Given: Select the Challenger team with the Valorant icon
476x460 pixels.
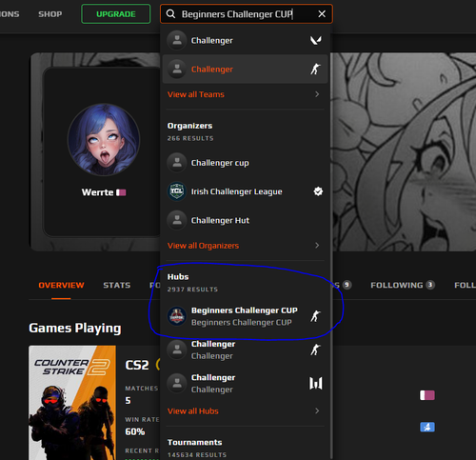Looking at the screenshot, I should [245, 40].
